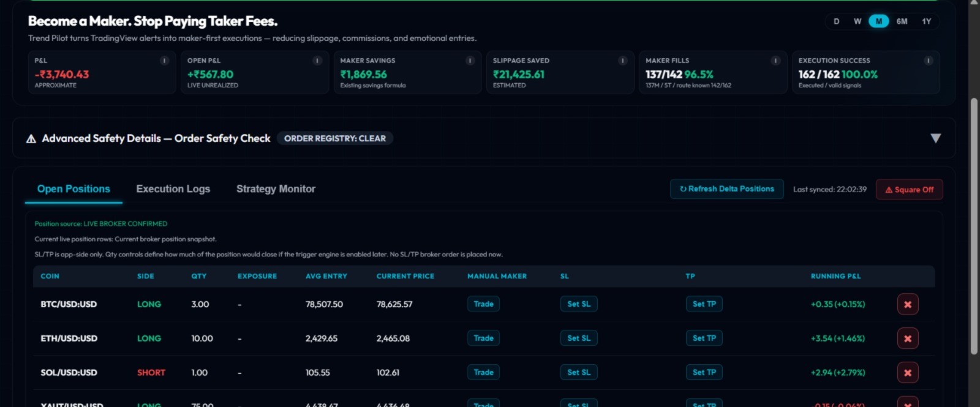Set SL for the BTC/USD:USD position
The image size is (980, 407).
[x=579, y=304]
